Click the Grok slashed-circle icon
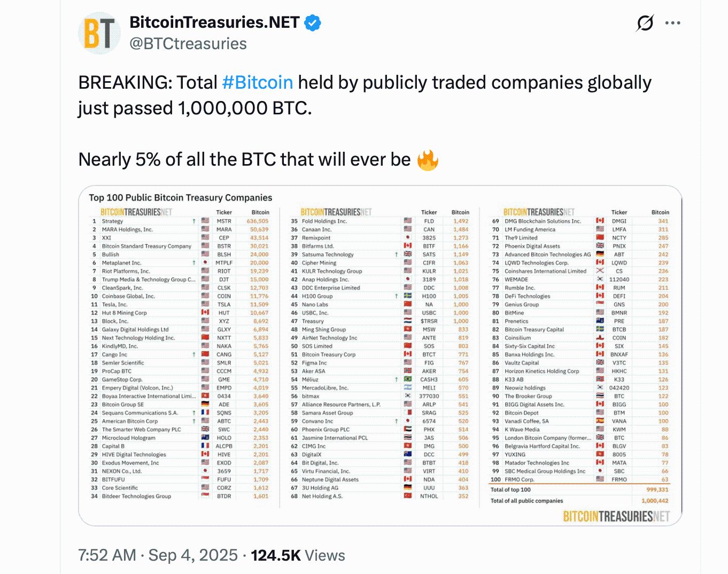 click(645, 23)
